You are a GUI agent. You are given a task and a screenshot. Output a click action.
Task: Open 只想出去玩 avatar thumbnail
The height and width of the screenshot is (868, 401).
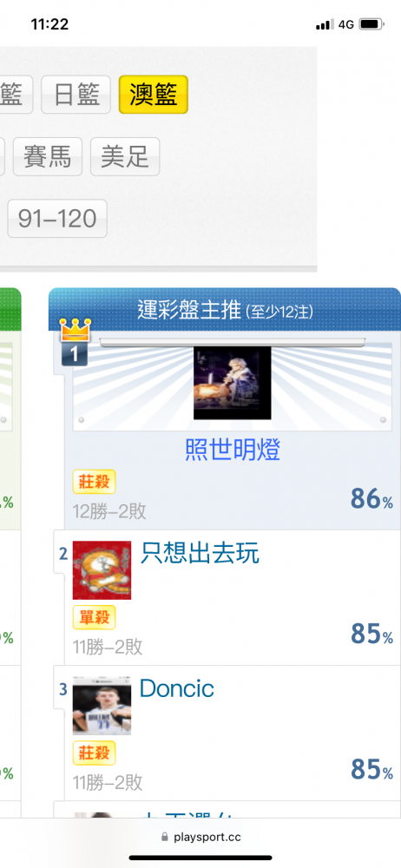pos(102,570)
